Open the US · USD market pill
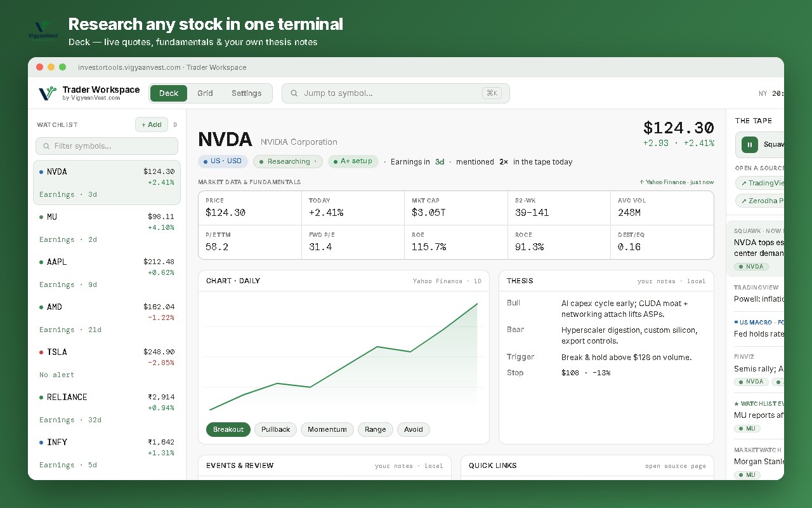Screen dimensions: 812x508 [223, 161]
